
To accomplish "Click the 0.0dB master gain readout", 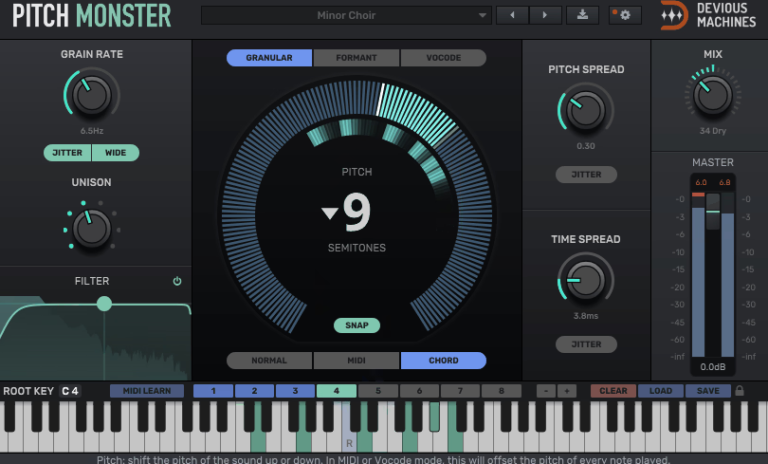I will click(713, 367).
